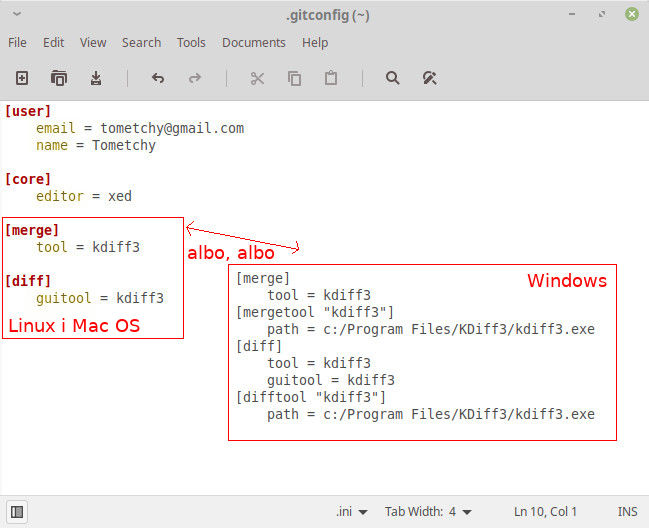Click the INS insert mode indicator
Screen dimensions: 649x528
coord(627,512)
